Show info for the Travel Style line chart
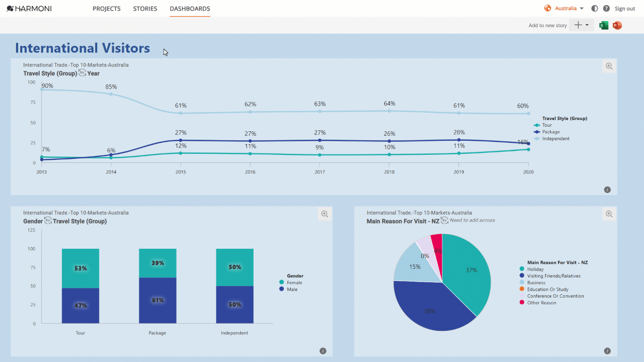644x362 pixels. (607, 190)
